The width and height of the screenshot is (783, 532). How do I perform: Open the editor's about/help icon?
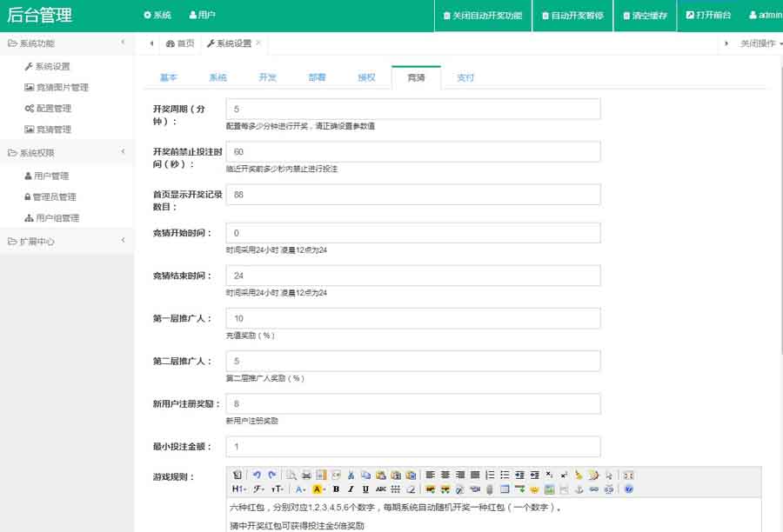pos(629,489)
